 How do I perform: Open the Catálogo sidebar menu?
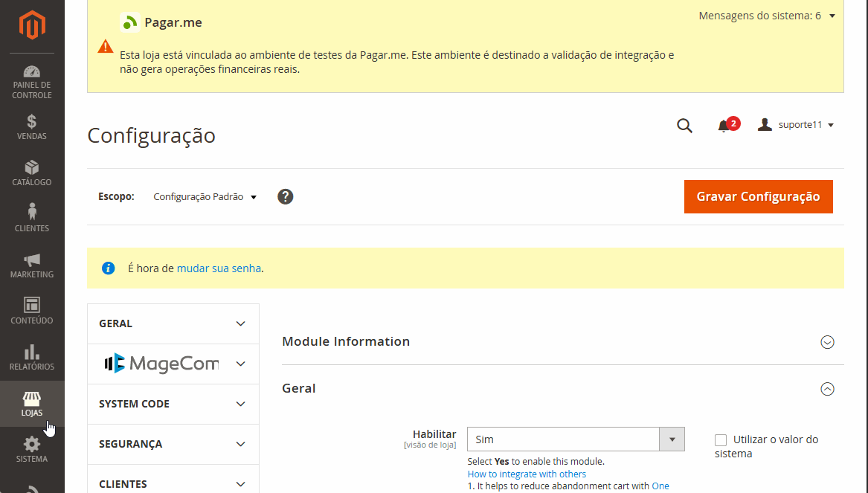32,173
